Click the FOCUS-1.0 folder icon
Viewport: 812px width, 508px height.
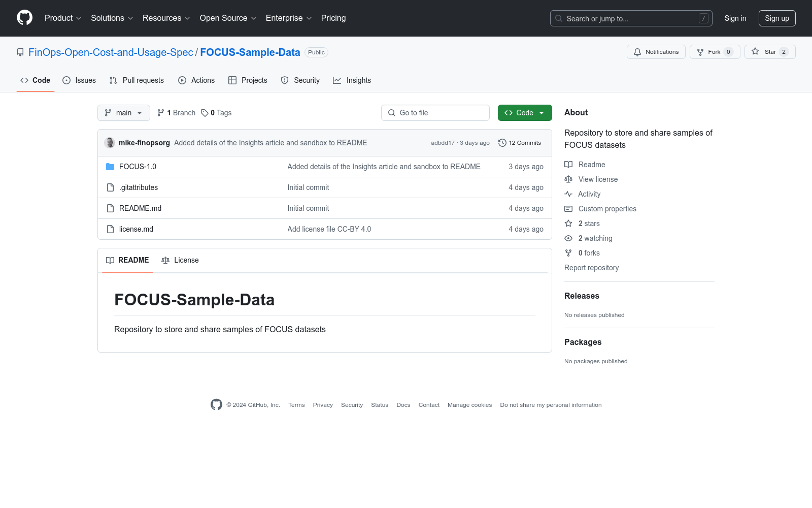point(110,167)
